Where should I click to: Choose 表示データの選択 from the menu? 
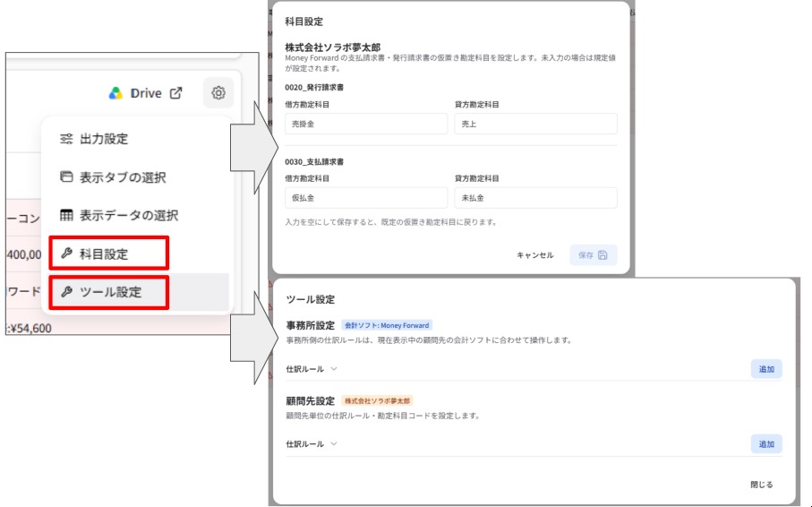[137, 215]
